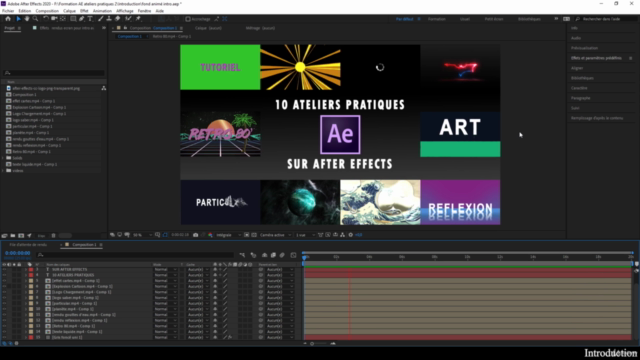Open the Calque menu
This screenshot has width=640, height=360.
[69, 11]
